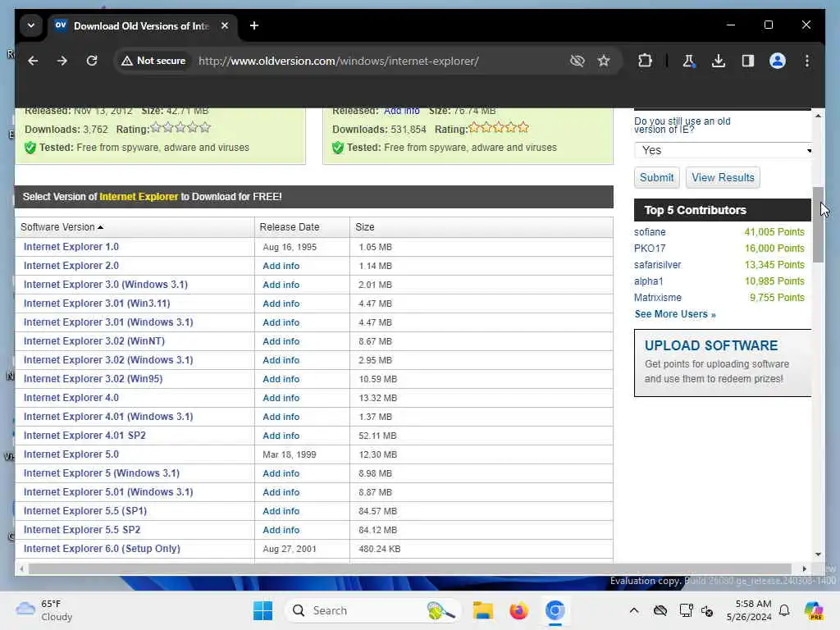This screenshot has width=840, height=630.
Task: Open Internet Explorer 6.0 (Setup Only) link
Action: tap(102, 549)
